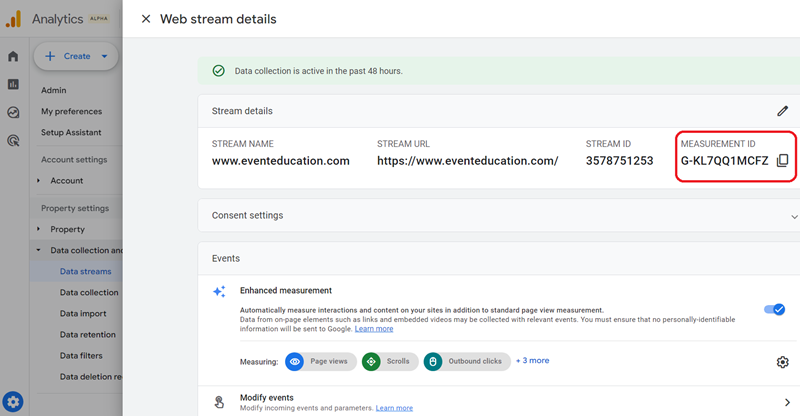Select Data collection in sidebar
The image size is (800, 416).
pos(89,292)
